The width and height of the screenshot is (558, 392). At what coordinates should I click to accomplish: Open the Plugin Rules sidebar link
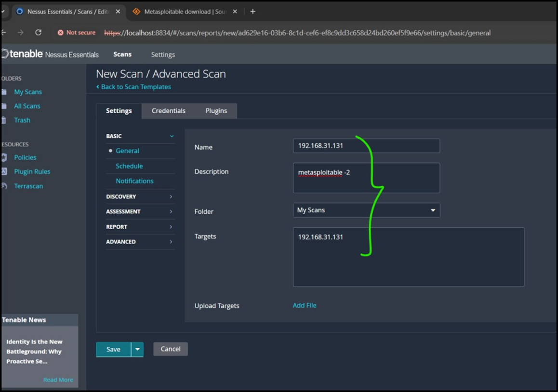tap(32, 171)
